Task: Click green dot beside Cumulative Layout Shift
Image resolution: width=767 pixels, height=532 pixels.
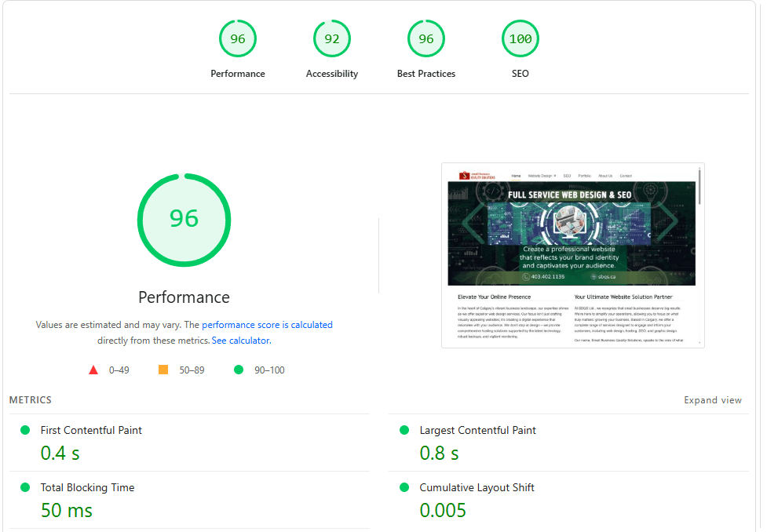Action: 404,487
